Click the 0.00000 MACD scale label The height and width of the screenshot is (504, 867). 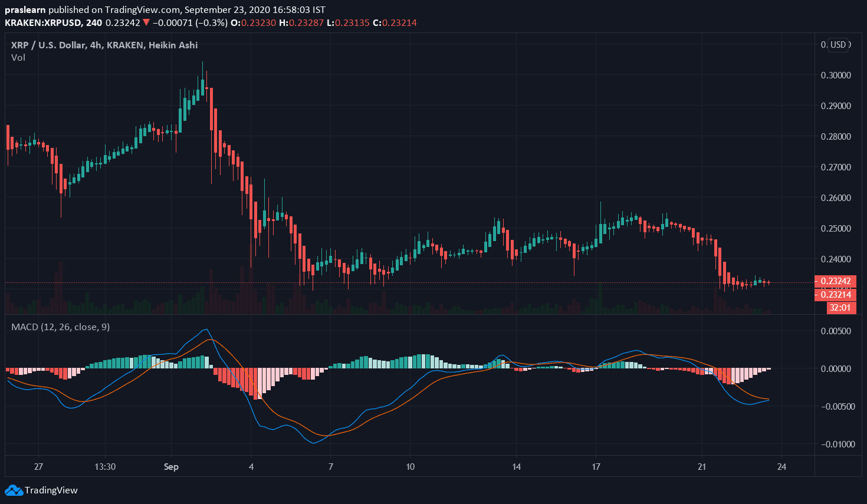[x=836, y=369]
